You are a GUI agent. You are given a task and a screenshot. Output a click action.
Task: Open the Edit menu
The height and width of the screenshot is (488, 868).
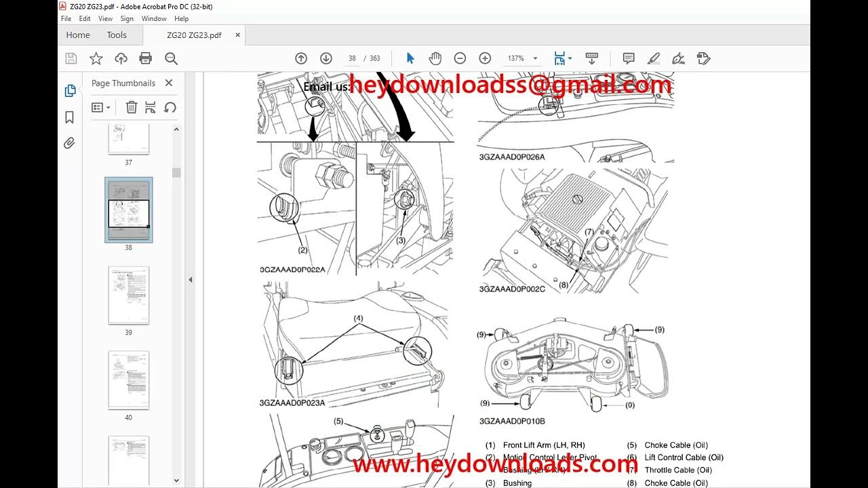tap(85, 19)
